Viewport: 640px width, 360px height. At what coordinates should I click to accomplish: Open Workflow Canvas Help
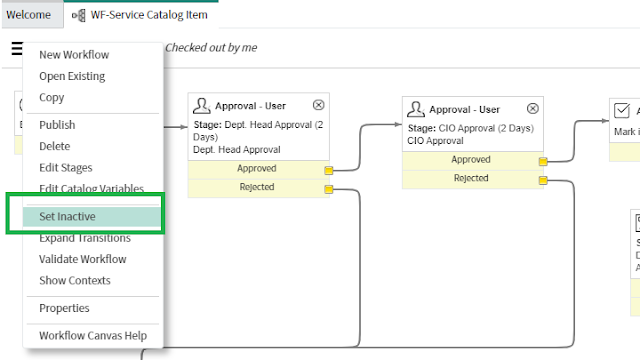click(93, 336)
